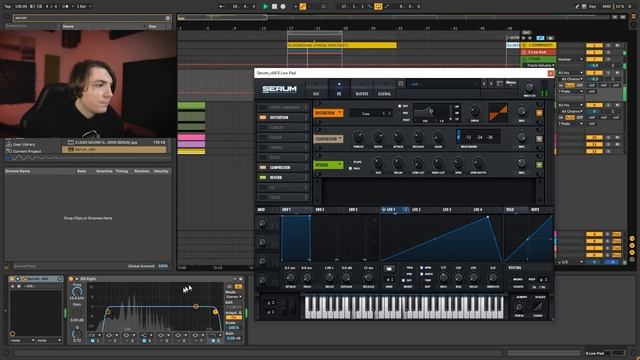Screen dimensions: 640x360
Task: Select LFO mode OFF option
Action: [404, 280]
